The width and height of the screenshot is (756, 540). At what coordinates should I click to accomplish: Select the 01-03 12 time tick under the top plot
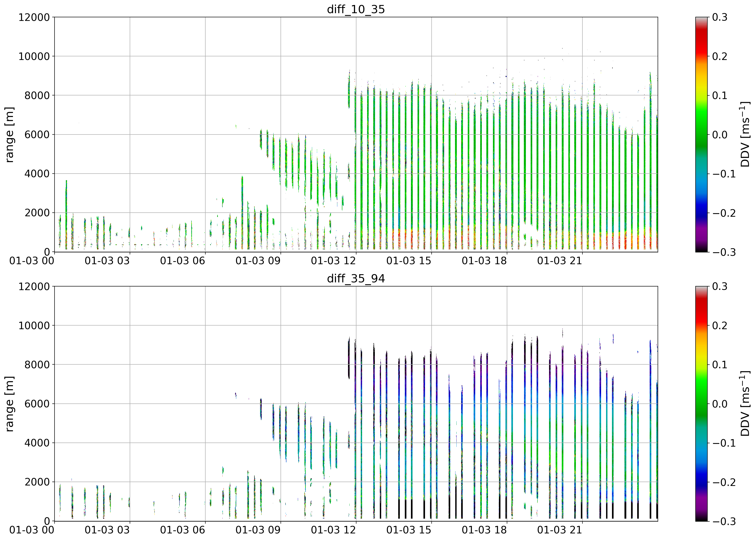[333, 261]
